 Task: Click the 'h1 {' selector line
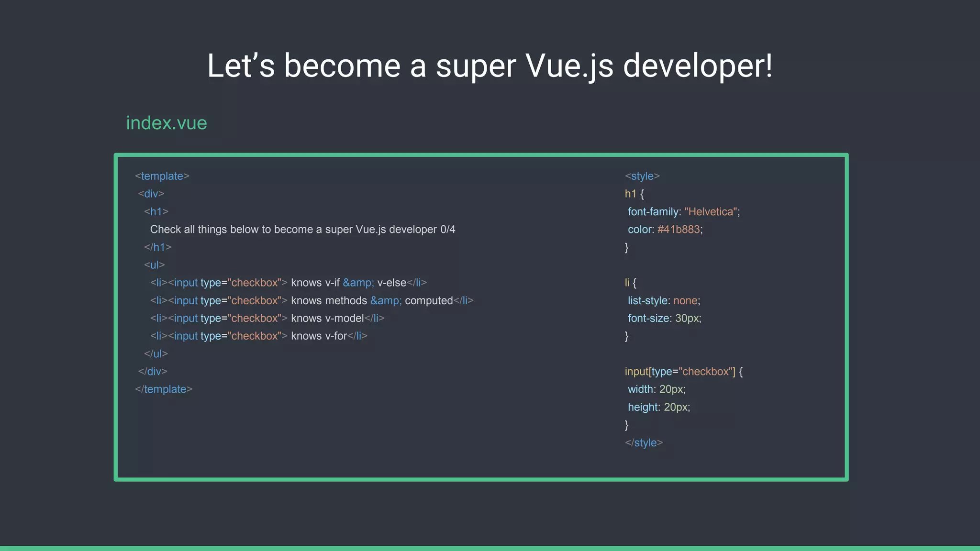click(635, 194)
